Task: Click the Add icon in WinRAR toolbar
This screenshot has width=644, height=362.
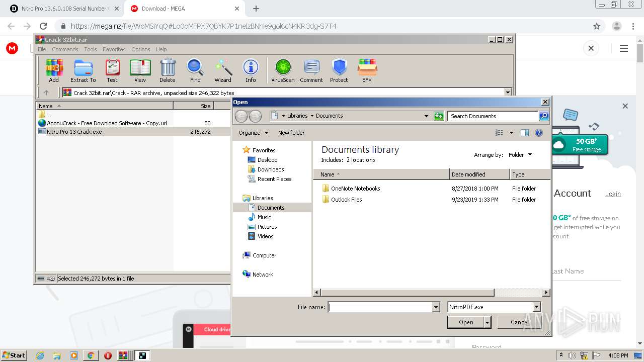Action: (x=54, y=70)
